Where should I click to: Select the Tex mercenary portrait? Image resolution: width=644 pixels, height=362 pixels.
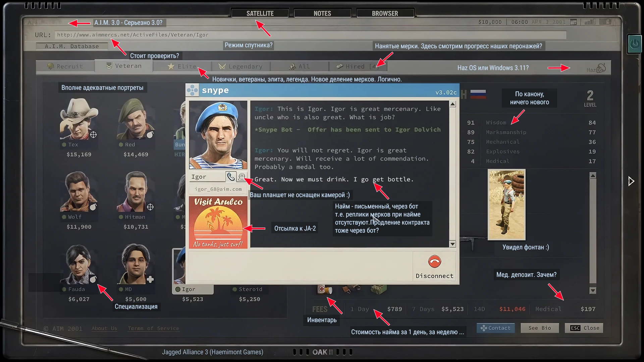click(x=79, y=119)
